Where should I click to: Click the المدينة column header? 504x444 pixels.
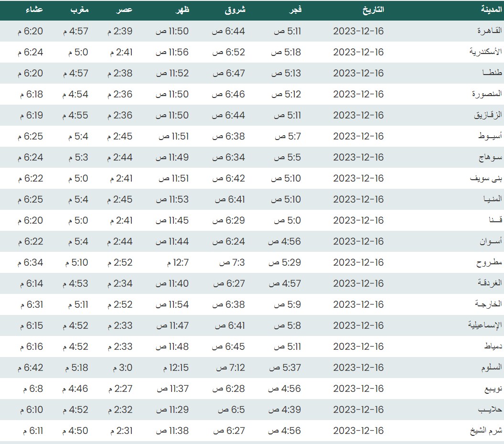(491, 9)
